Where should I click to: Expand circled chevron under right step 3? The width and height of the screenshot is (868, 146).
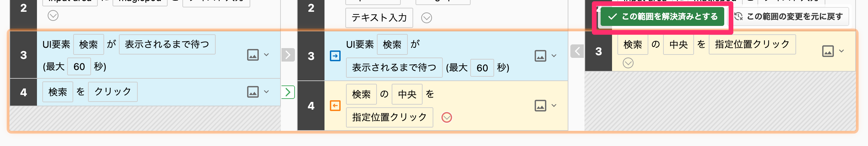pyautogui.click(x=628, y=63)
